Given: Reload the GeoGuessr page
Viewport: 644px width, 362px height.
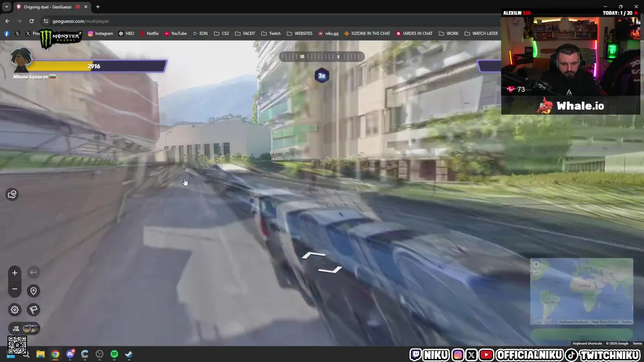Looking at the screenshot, I should tap(31, 21).
